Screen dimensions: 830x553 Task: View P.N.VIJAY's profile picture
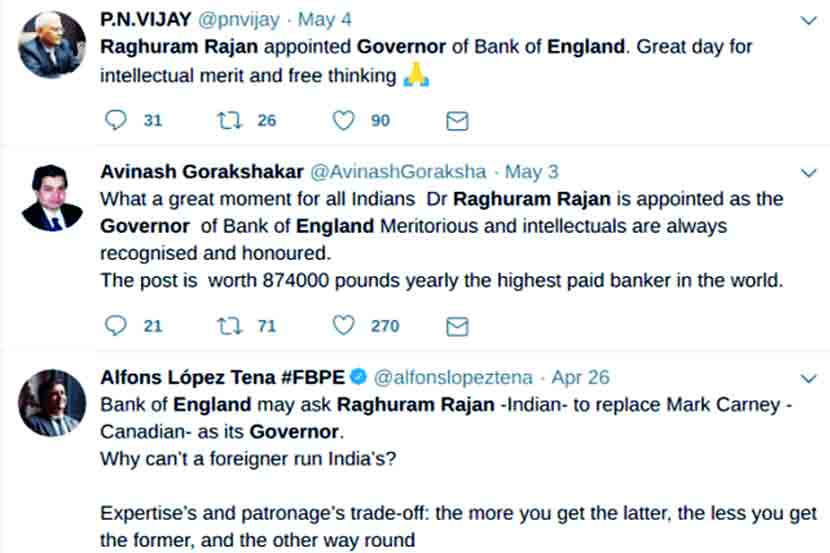coord(51,45)
